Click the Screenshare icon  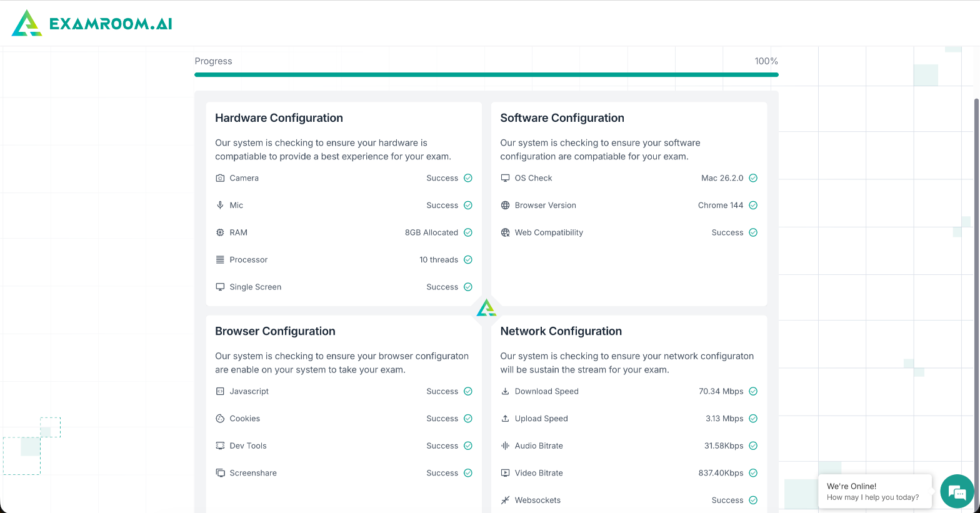[220, 473]
